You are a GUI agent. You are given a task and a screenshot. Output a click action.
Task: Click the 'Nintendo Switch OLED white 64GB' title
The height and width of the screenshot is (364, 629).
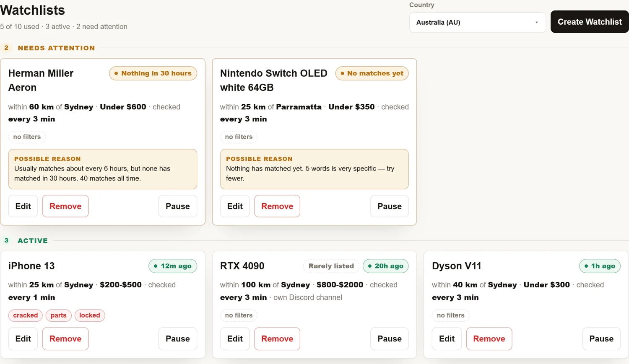point(274,80)
